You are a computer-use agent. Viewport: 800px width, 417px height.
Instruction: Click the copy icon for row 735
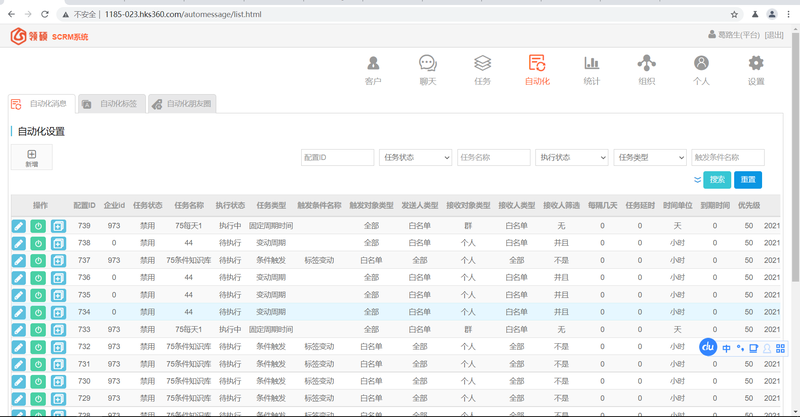58,295
